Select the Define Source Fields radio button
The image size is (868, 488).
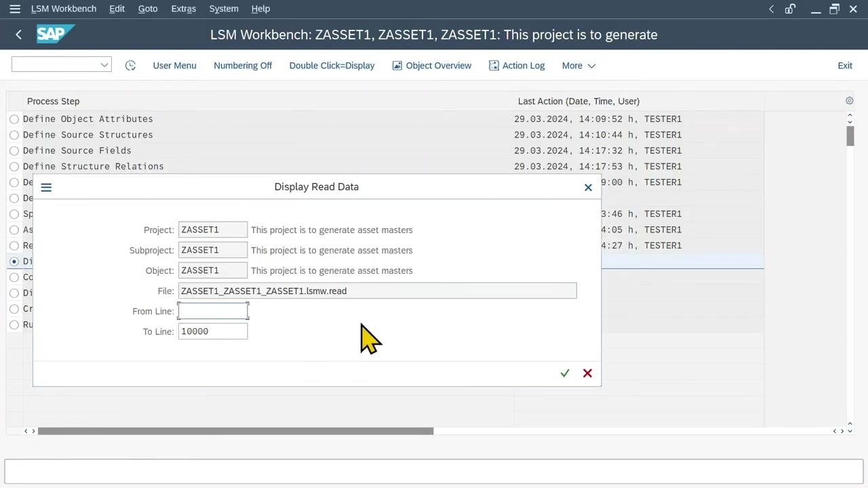pos(14,150)
